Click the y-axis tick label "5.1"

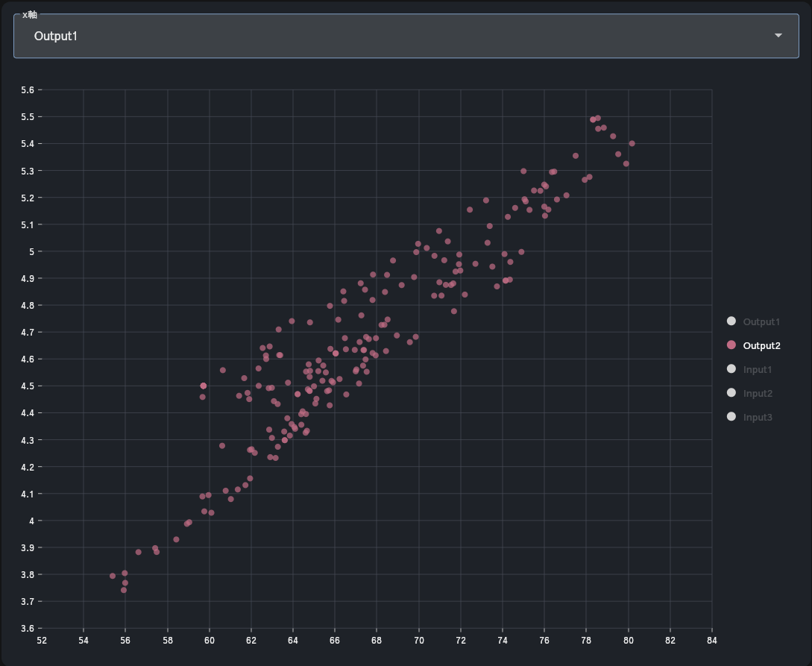tap(28, 224)
